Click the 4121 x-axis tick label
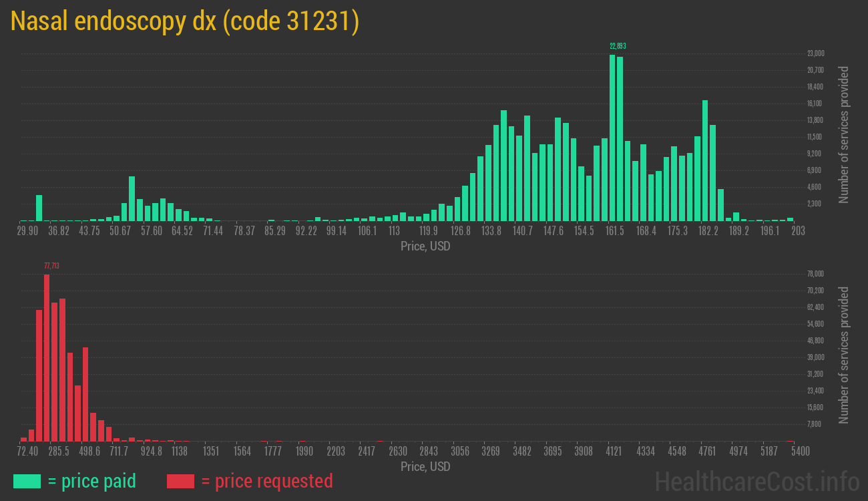Screen dimensions: 868x501 [x=614, y=452]
